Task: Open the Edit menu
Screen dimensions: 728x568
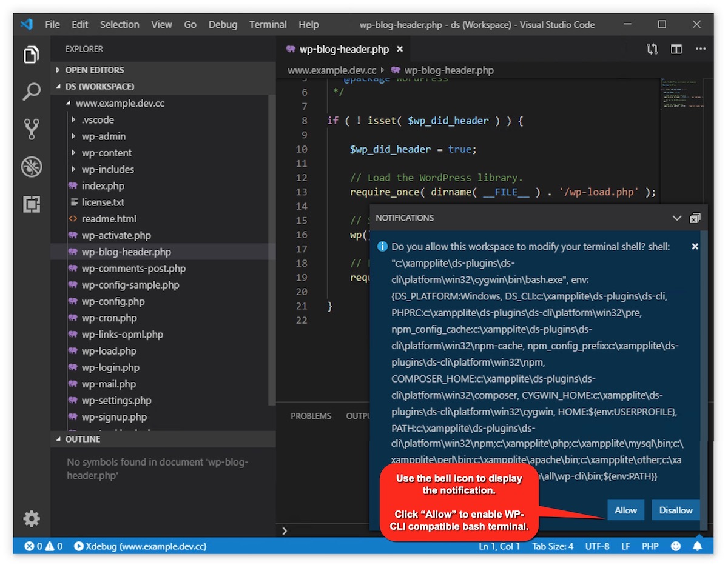Action: (x=79, y=24)
